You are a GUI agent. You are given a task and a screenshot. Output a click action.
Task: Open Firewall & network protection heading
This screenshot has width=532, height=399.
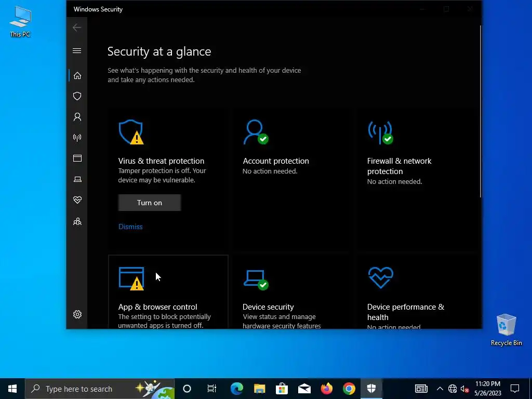pos(400,166)
